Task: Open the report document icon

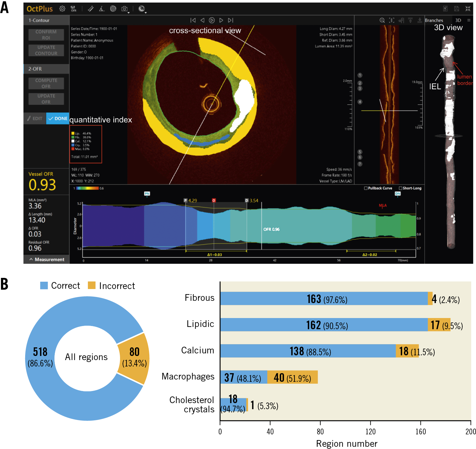Action: click(x=445, y=9)
